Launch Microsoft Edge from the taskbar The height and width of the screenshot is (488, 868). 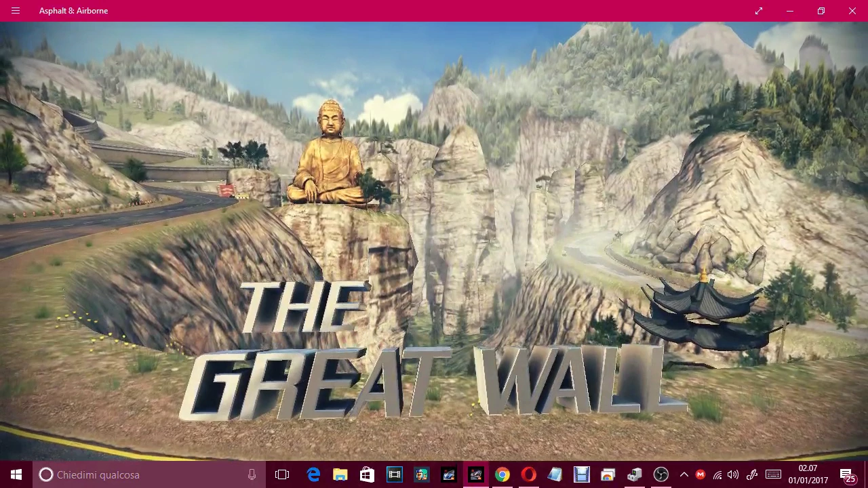click(x=313, y=475)
